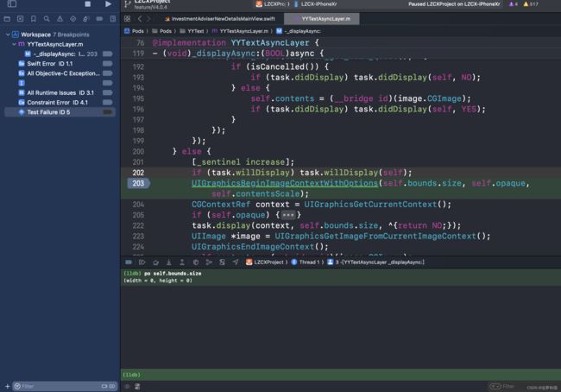Expand the folded code ellipsis on line 205
This screenshot has width=561, height=392.
click(x=288, y=215)
